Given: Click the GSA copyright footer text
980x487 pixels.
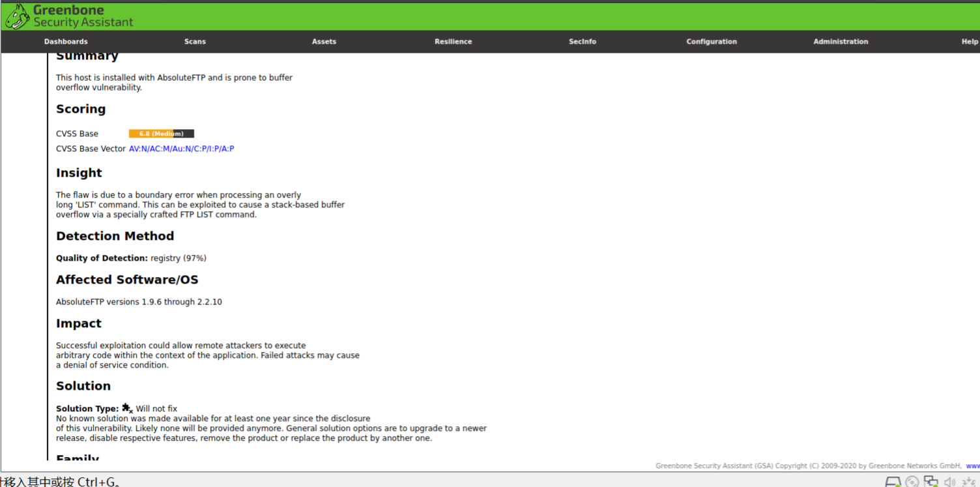Looking at the screenshot, I should [x=809, y=466].
